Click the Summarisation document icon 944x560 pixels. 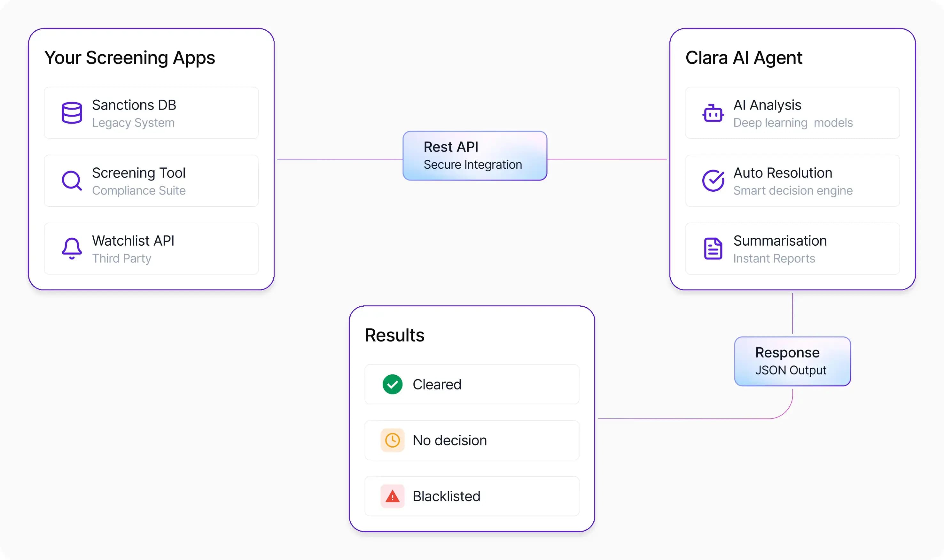(x=713, y=248)
